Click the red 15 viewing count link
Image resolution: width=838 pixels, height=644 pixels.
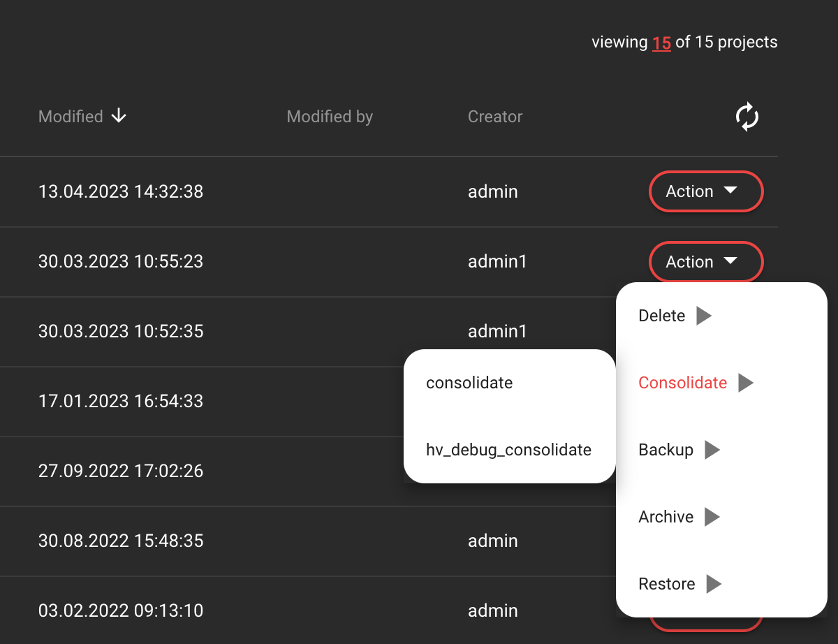coord(661,43)
